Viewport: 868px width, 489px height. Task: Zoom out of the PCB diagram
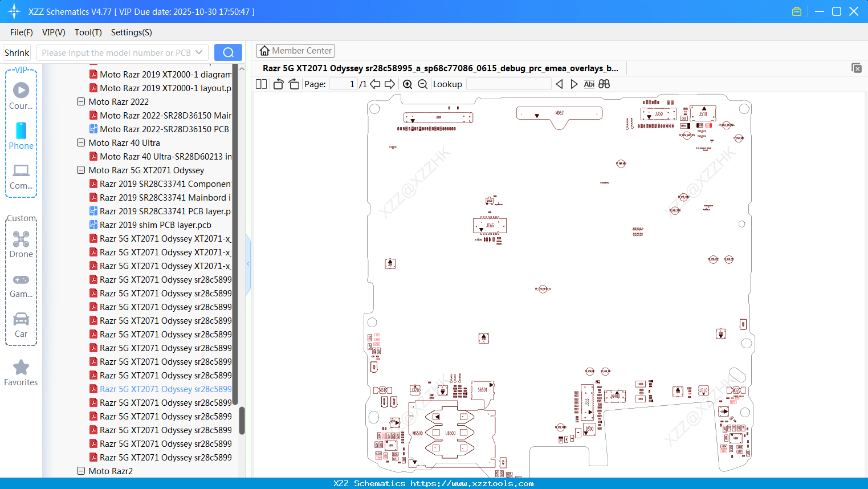point(422,84)
